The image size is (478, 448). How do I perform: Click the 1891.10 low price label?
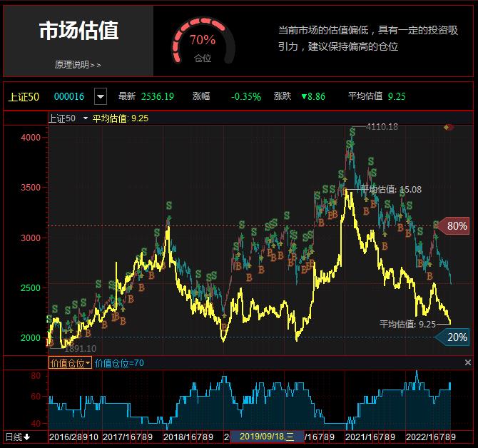point(80,348)
